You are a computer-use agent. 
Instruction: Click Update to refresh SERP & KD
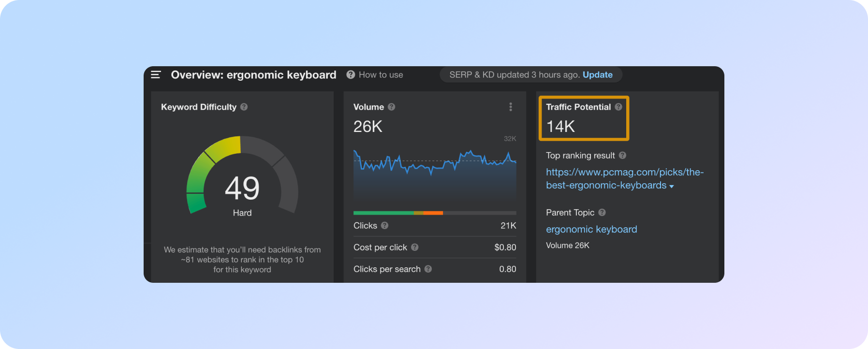tap(597, 74)
